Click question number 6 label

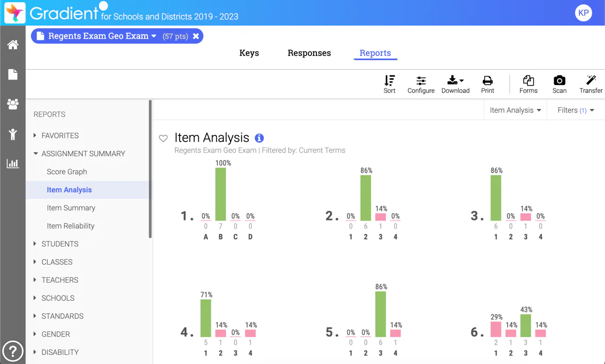(477, 332)
